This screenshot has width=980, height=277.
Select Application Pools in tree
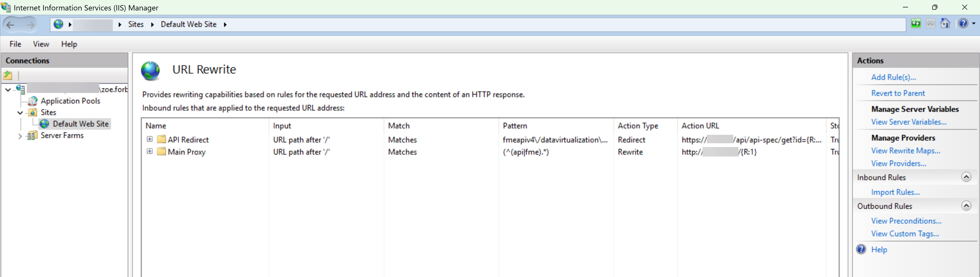click(70, 101)
